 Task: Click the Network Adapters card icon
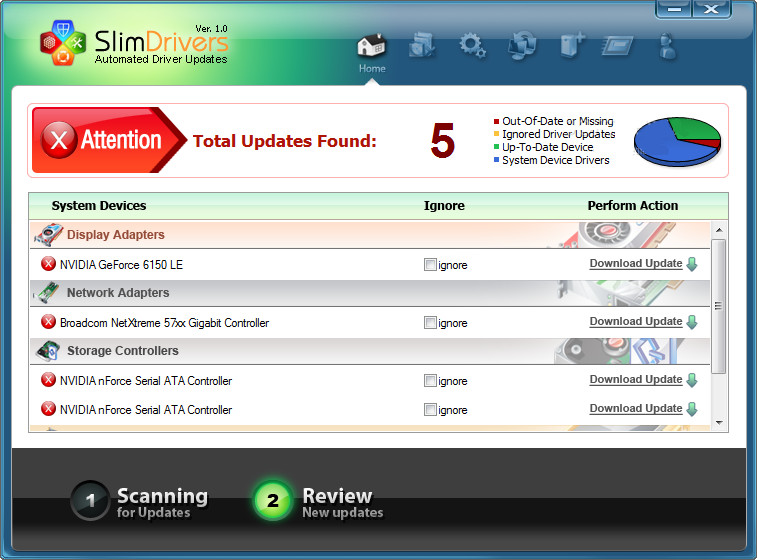point(47,293)
